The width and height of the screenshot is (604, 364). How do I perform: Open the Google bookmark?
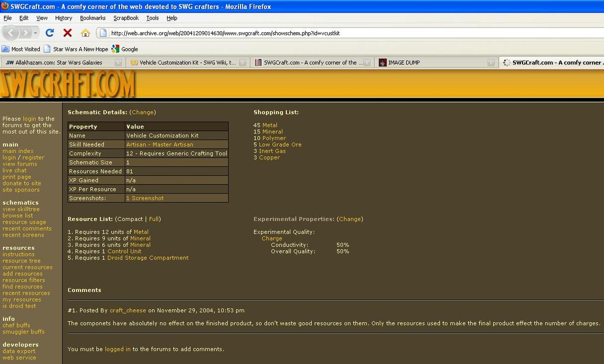click(x=125, y=49)
